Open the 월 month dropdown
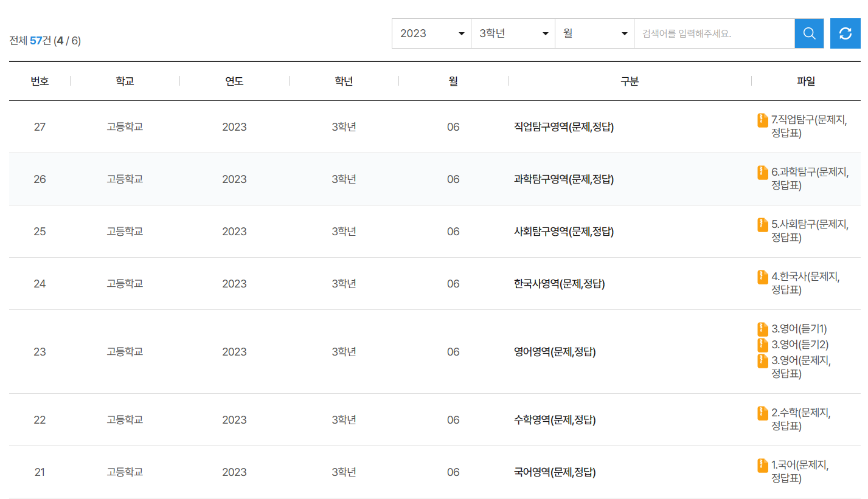868x499 pixels. pyautogui.click(x=594, y=33)
